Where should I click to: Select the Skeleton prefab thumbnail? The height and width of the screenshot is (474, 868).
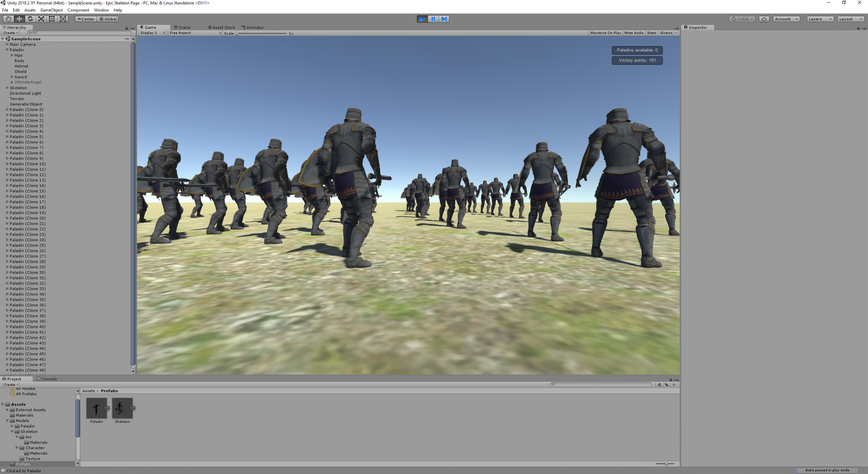click(122, 408)
